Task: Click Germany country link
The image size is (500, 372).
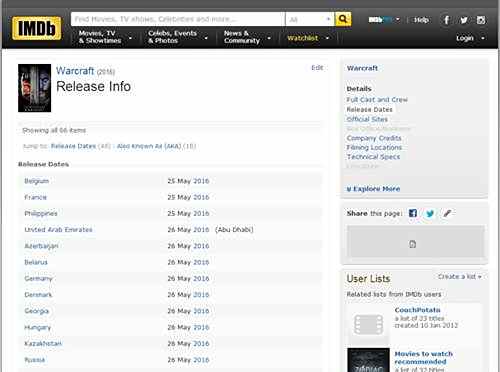Action: (38, 278)
